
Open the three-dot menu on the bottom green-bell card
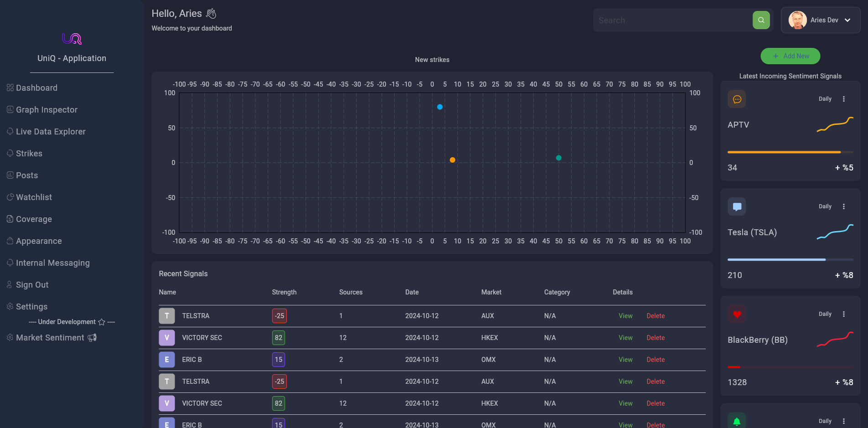tap(844, 421)
